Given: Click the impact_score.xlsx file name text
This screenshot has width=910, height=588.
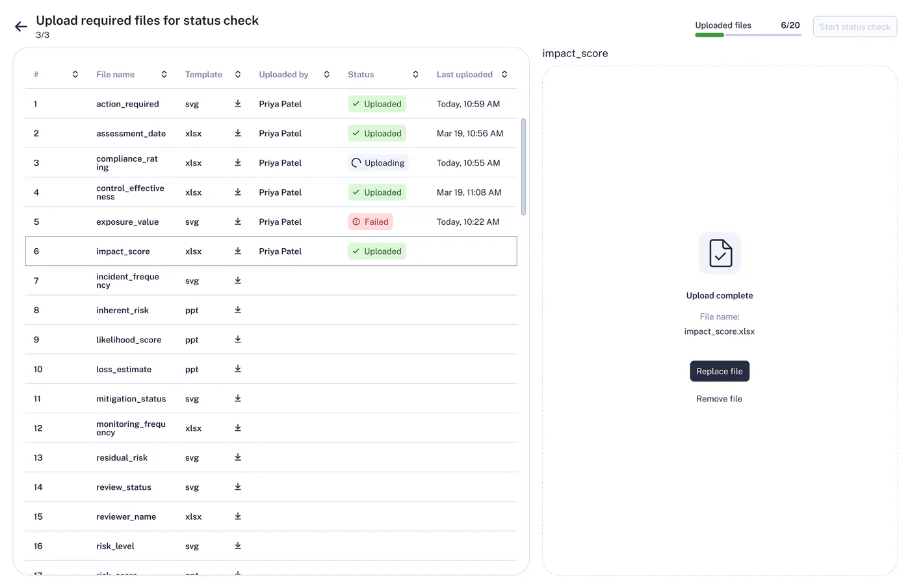Looking at the screenshot, I should coord(720,331).
